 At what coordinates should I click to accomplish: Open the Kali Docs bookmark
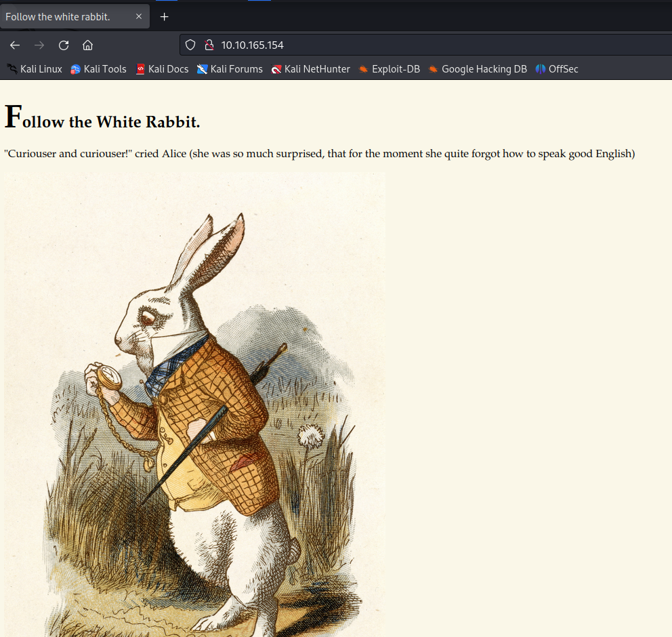point(162,69)
